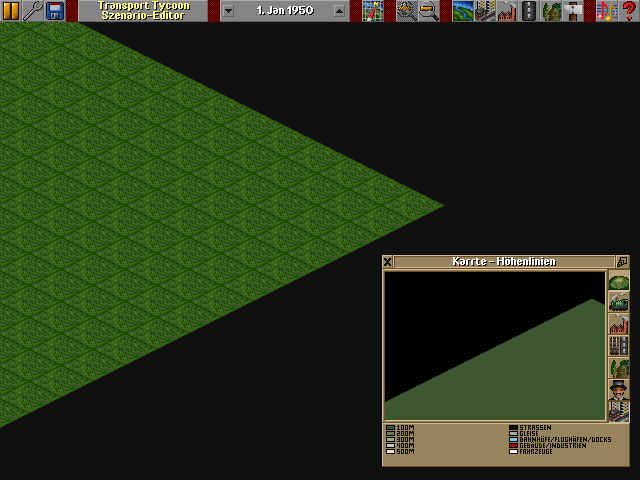Show vegetation view in map window
The width and height of the screenshot is (640, 480).
click(x=619, y=369)
